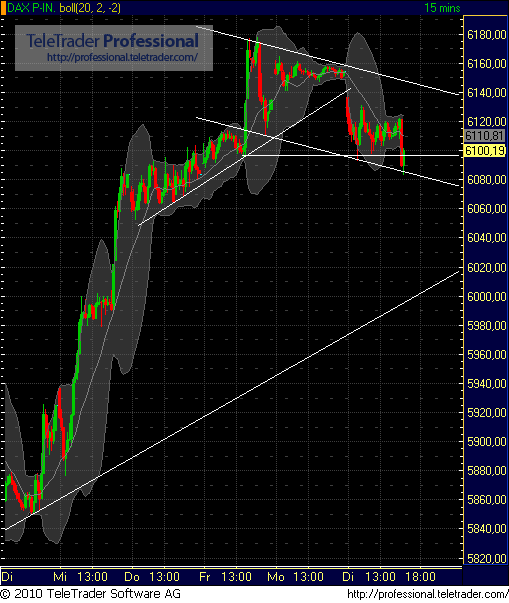Click the 6020,00 price axis label
This screenshot has height=603, width=509.
point(486,267)
